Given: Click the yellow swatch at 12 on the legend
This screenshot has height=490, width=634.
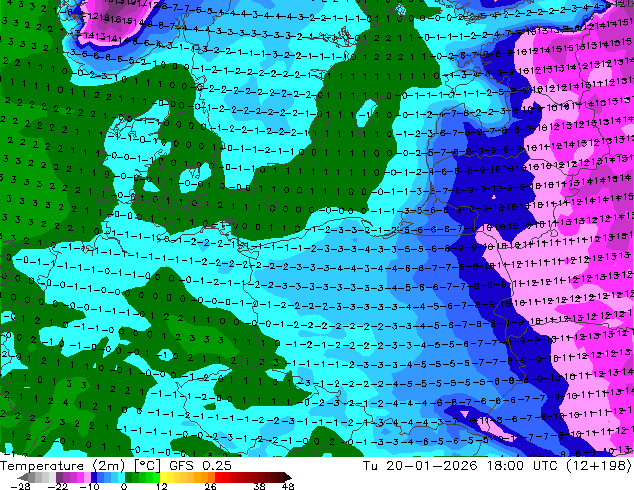Looking at the screenshot, I should [x=163, y=477].
